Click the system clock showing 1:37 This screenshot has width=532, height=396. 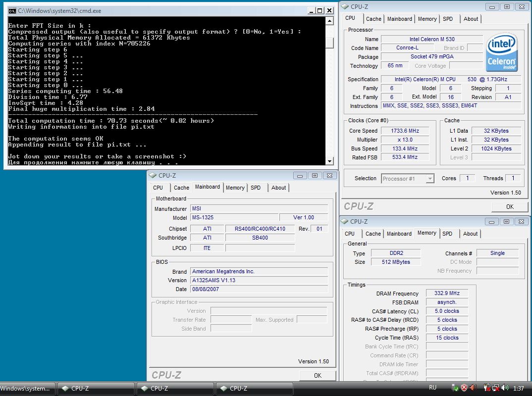coord(519,388)
